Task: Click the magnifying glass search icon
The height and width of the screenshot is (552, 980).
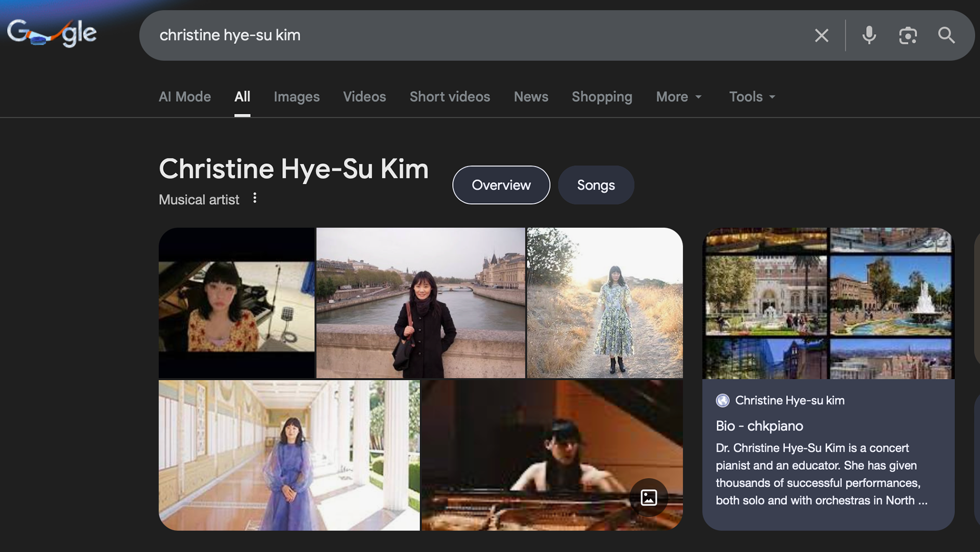Action: click(x=946, y=35)
